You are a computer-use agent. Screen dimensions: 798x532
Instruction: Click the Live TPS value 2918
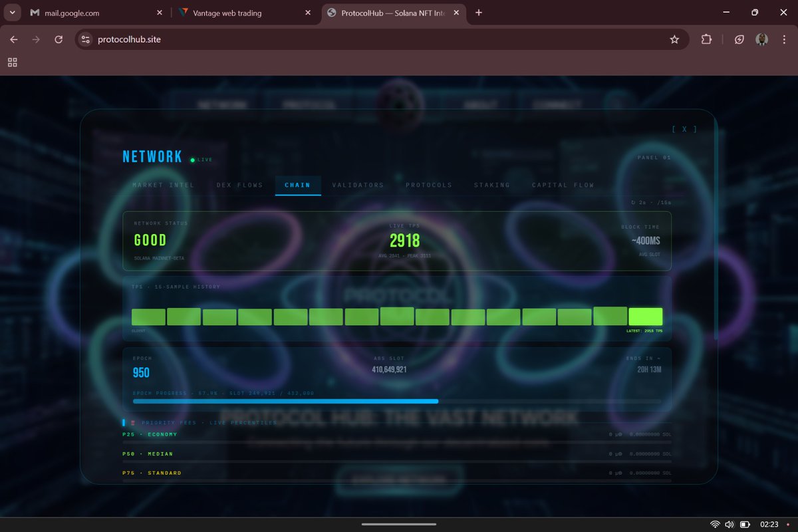(x=405, y=241)
